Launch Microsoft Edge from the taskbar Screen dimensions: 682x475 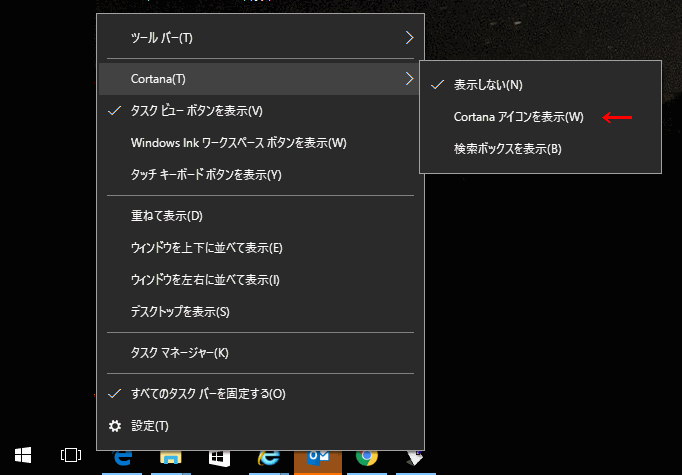pos(123,458)
